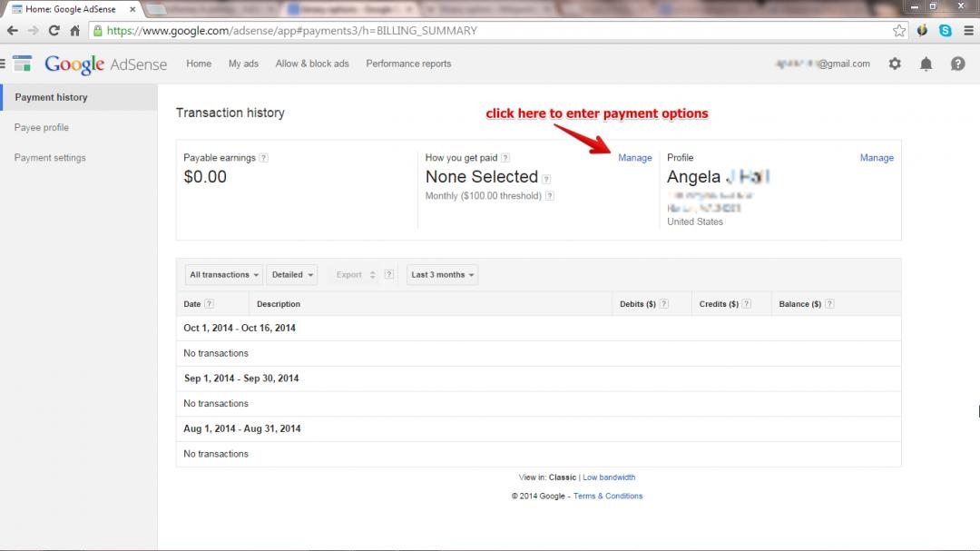Open Performance reports menu

pyautogui.click(x=408, y=64)
